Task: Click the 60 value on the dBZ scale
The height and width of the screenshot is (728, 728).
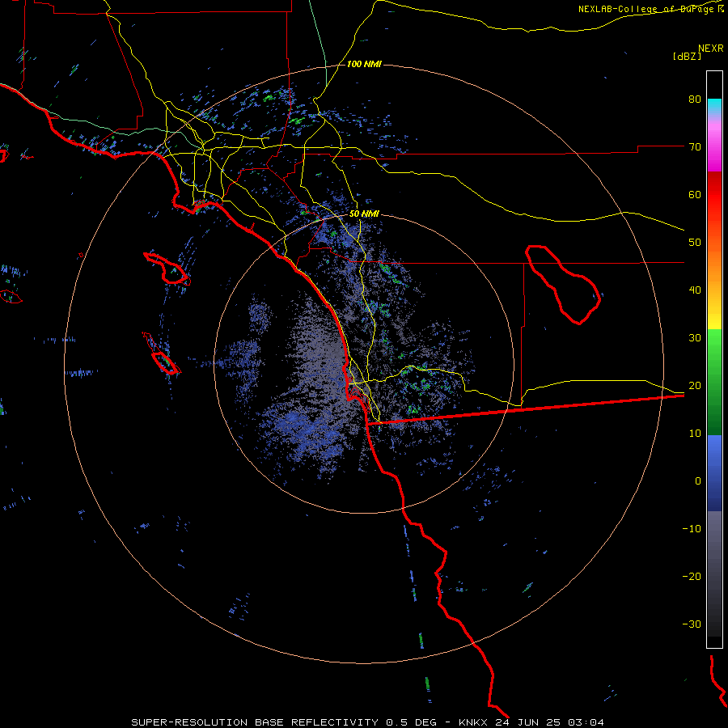Action: pyautogui.click(x=695, y=194)
